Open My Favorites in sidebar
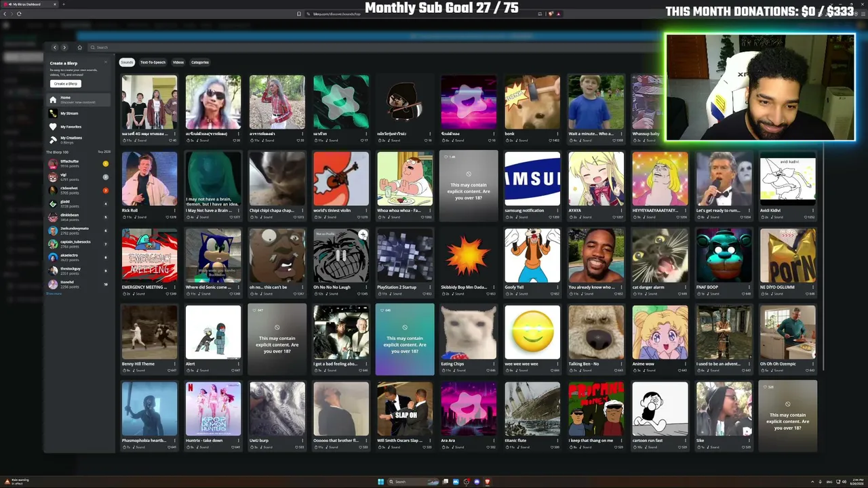The width and height of the screenshot is (868, 488). [79, 126]
